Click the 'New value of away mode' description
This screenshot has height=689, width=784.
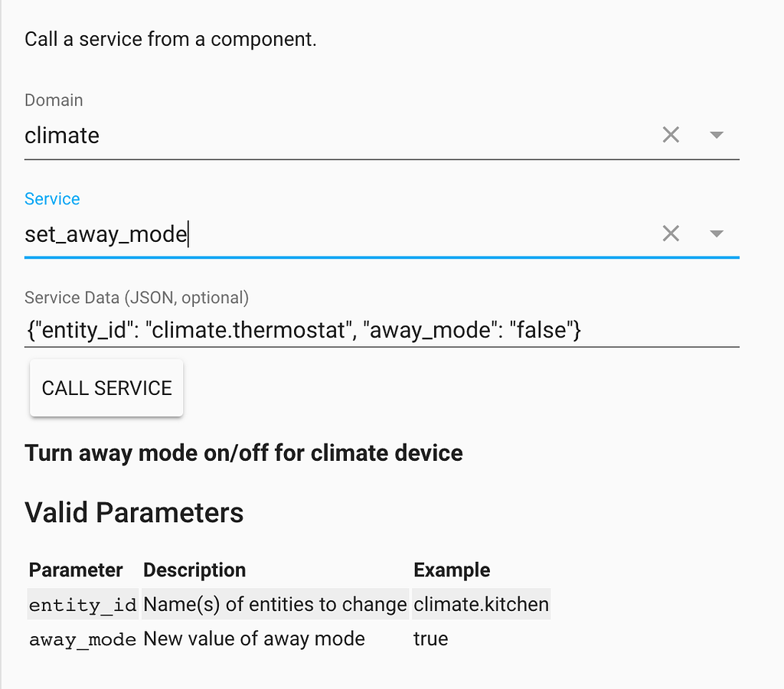click(x=254, y=639)
